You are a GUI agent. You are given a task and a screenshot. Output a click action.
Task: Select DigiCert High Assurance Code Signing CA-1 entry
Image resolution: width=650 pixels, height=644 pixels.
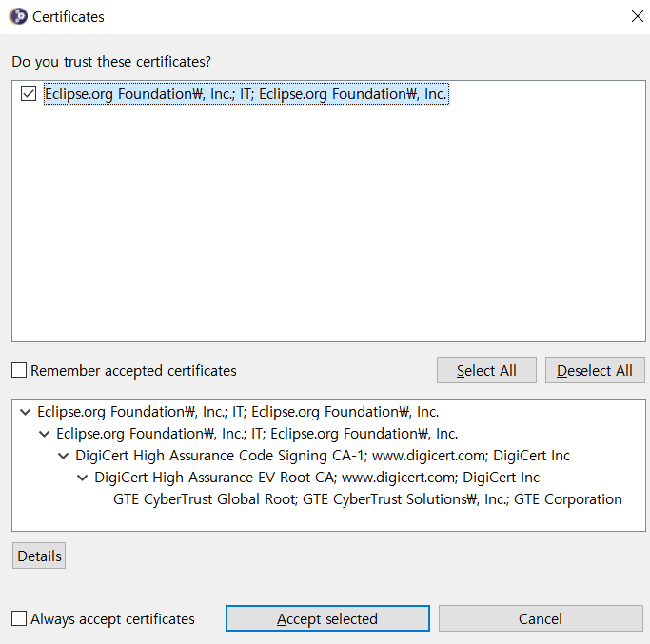point(323,456)
